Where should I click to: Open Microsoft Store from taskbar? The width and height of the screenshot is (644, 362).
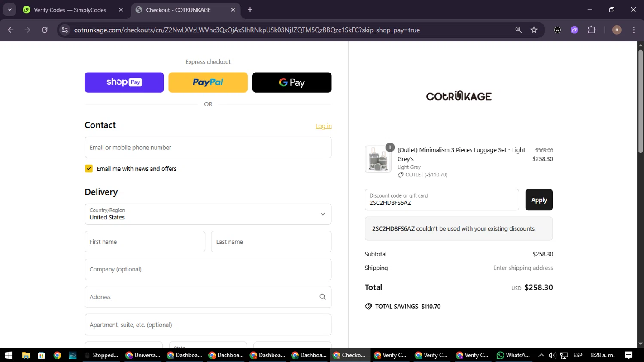pos(41,355)
